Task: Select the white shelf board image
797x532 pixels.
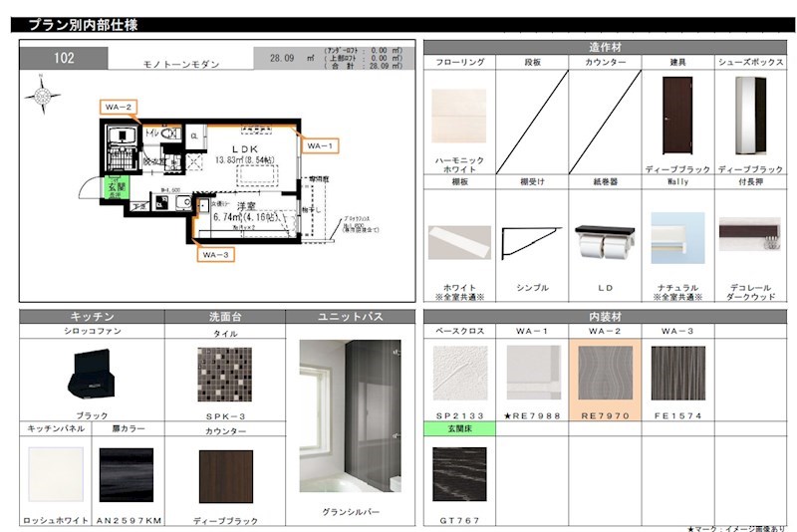Action: (x=459, y=242)
